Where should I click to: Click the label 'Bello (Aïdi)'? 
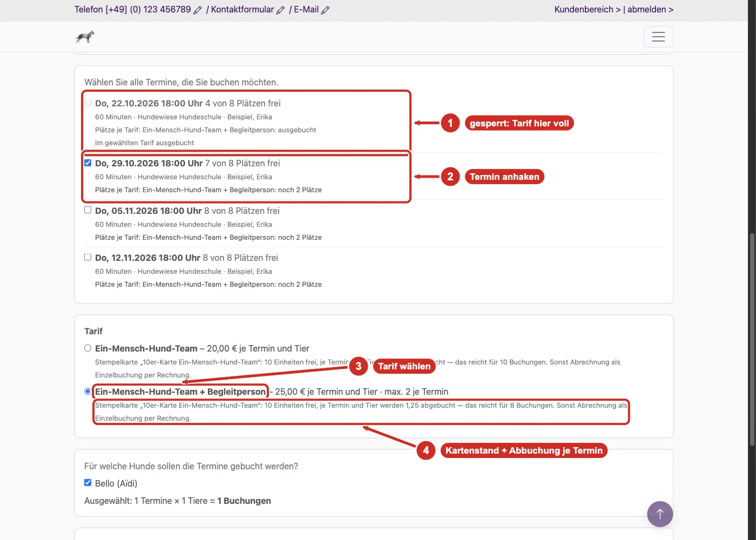116,483
